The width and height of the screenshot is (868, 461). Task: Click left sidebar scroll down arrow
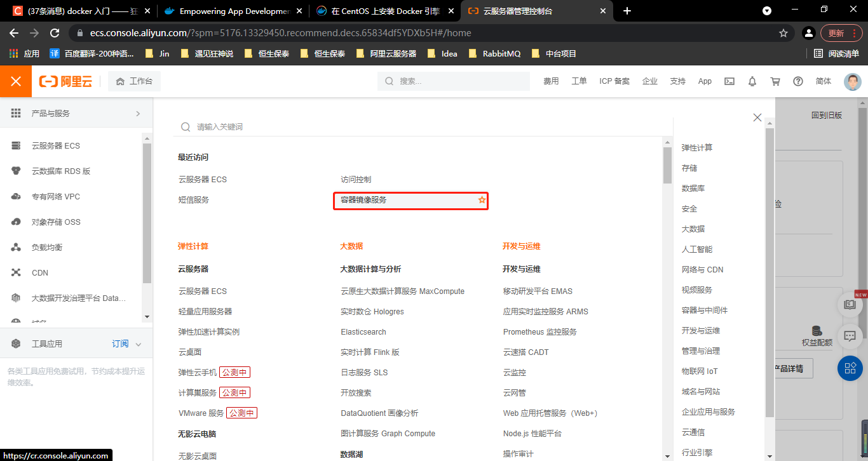click(x=147, y=316)
